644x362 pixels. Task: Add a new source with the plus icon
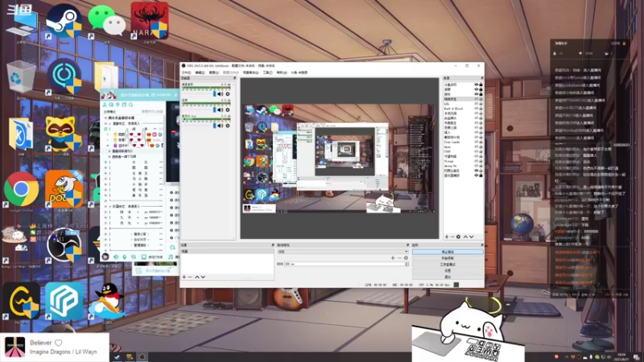pyautogui.click(x=447, y=237)
